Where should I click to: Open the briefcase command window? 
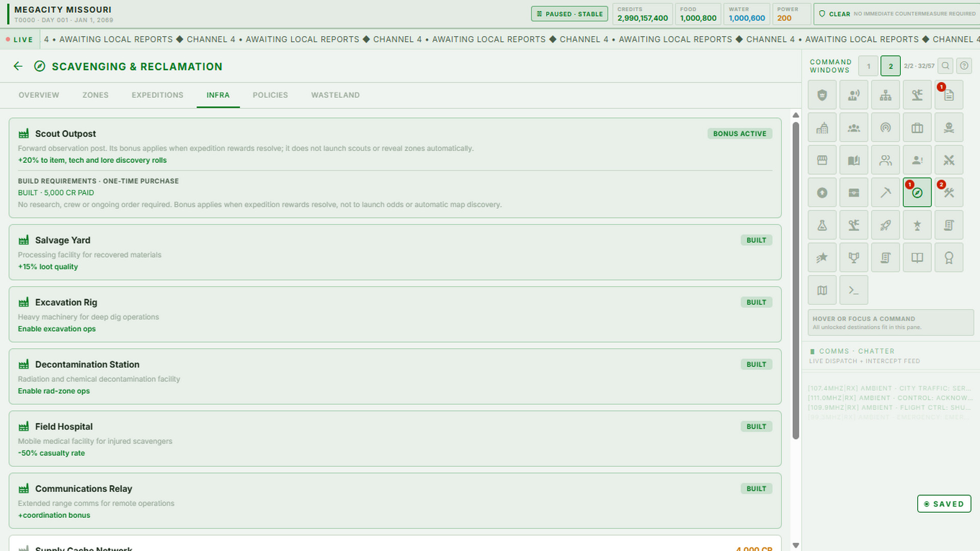pos(917,128)
